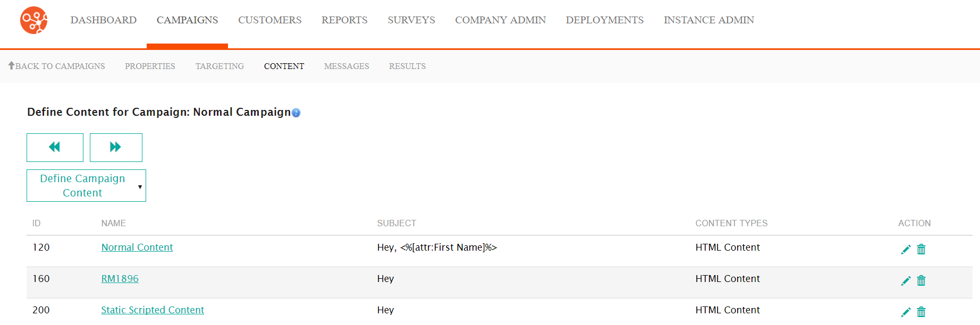This screenshot has height=325, width=980.
Task: Open the Reports menu
Action: pyautogui.click(x=344, y=20)
